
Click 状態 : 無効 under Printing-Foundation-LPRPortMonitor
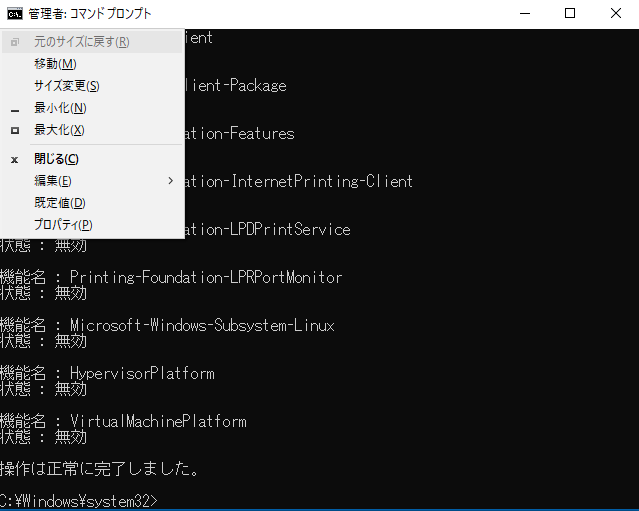43,293
